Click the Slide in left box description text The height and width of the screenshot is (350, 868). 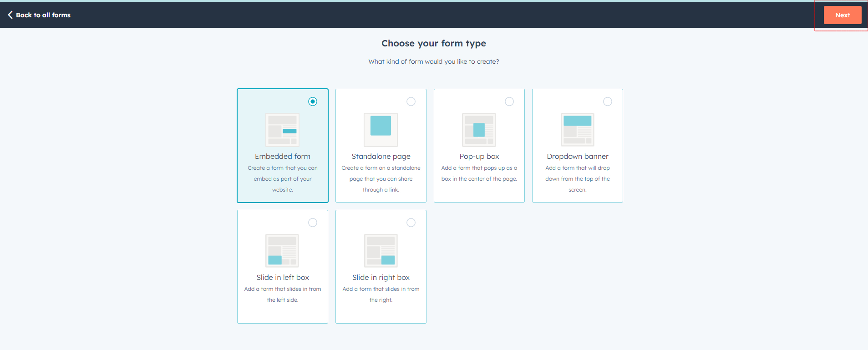click(283, 294)
